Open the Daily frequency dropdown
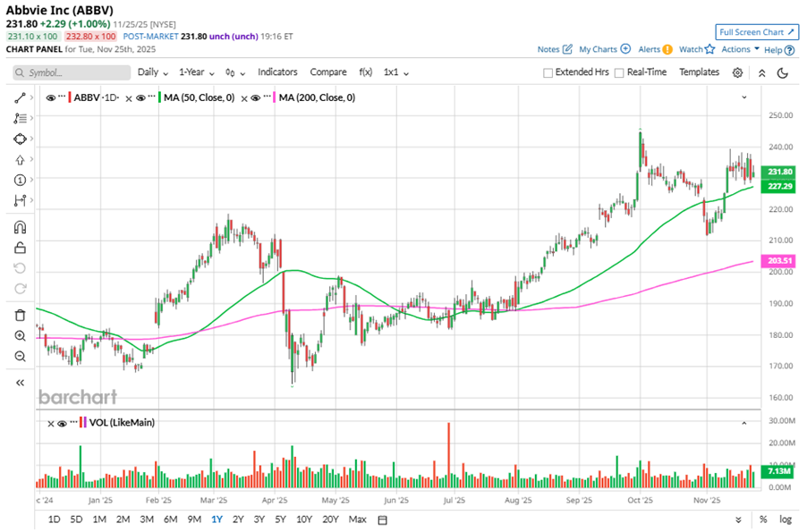Viewport: 807px width, 532px height. point(153,72)
